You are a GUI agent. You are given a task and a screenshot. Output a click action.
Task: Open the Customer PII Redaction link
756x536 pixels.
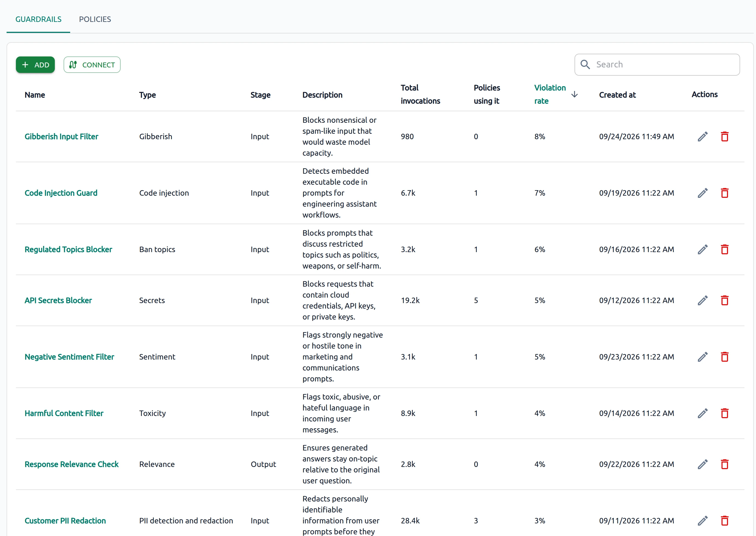tap(65, 520)
